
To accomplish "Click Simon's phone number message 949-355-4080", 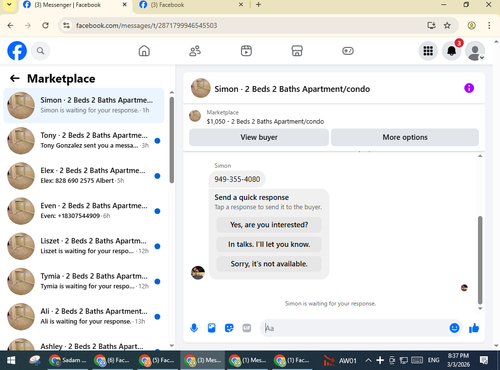I will [237, 179].
